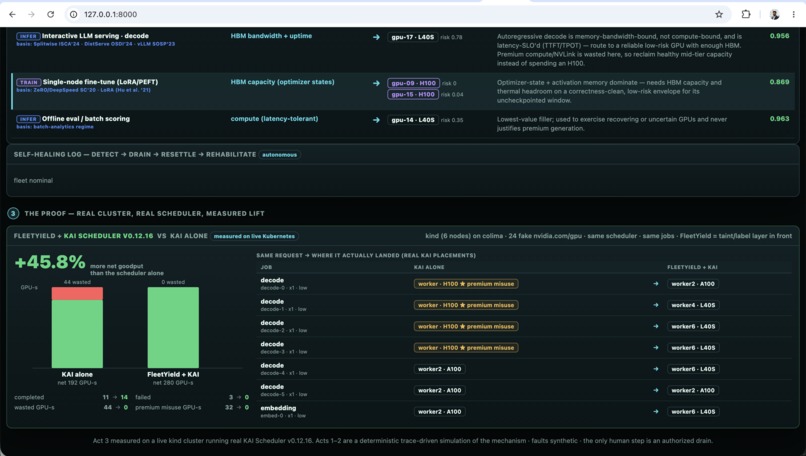Image resolution: width=806 pixels, height=456 pixels.
Task: Click the gpu-17 - L40S chip
Action: (412, 37)
